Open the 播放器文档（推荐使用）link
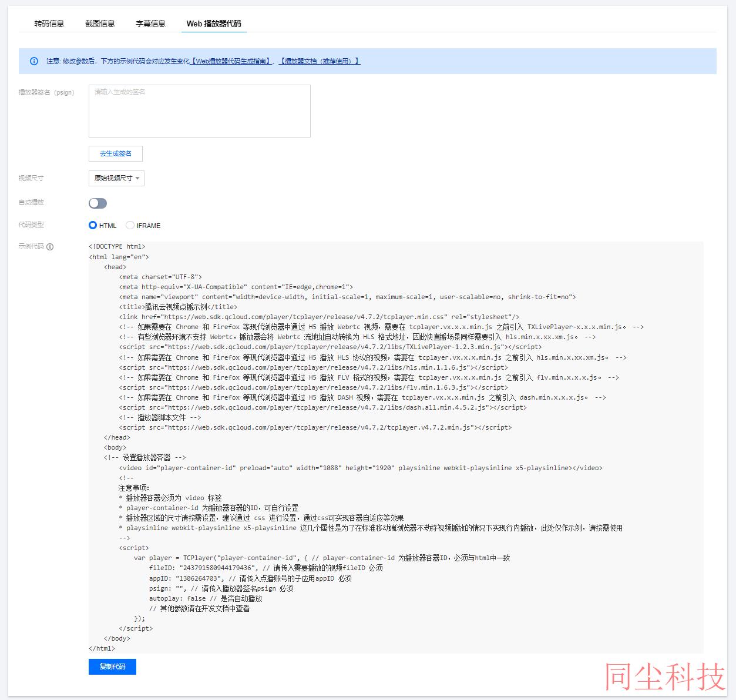Screen dimensions: 736x700 point(319,61)
